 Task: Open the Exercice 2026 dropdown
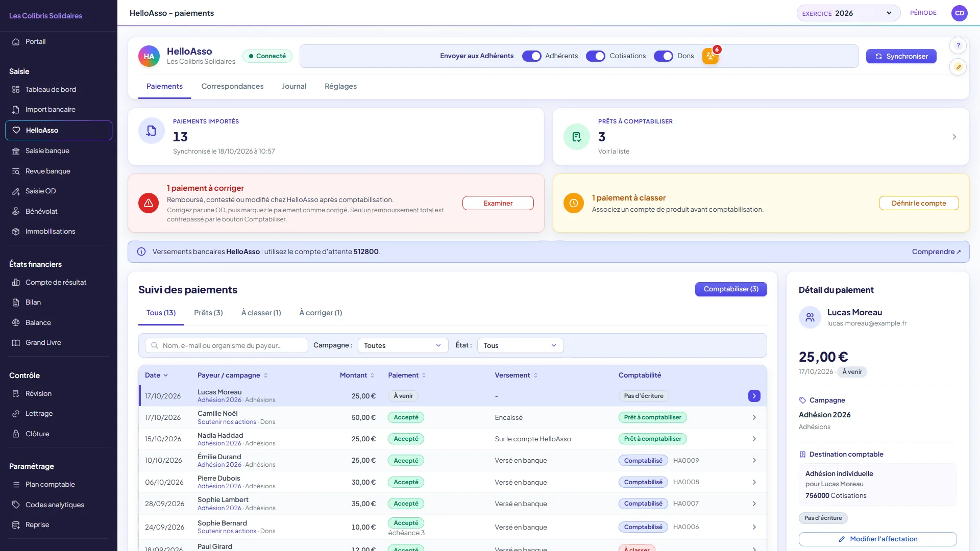(x=848, y=13)
